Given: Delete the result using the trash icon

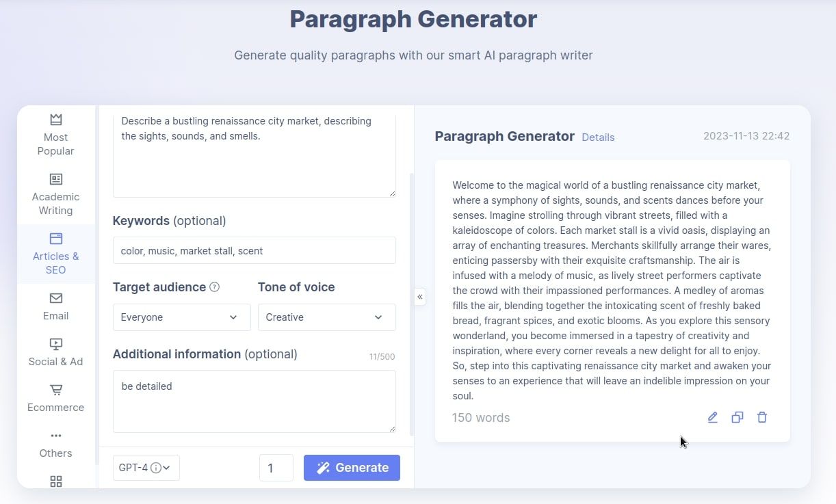Looking at the screenshot, I should tap(761, 417).
